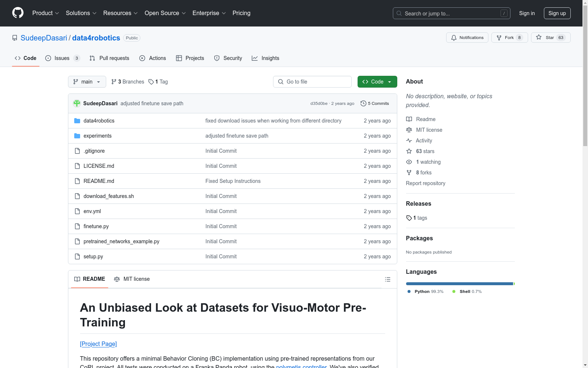Switch to the Issues tab
This screenshot has height=368, width=588.
tap(62, 58)
